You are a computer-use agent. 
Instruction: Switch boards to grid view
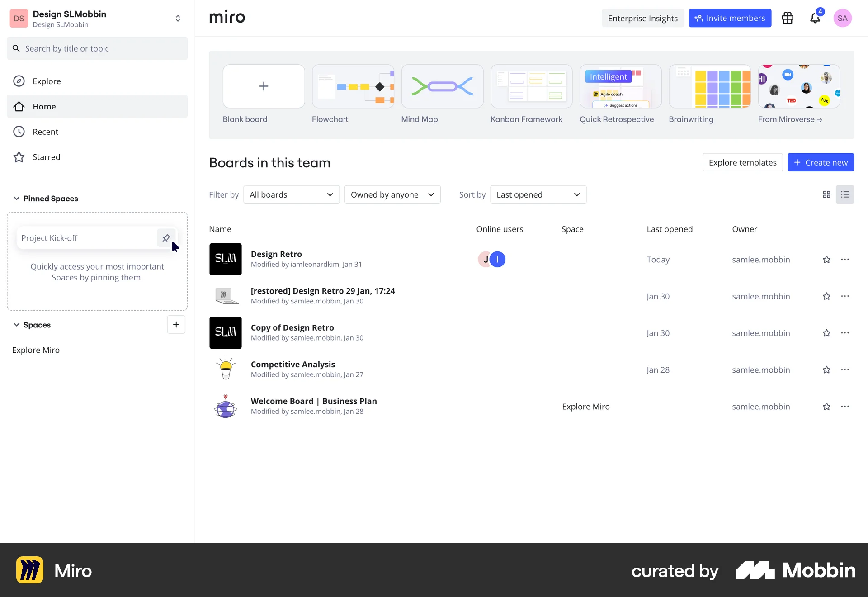826,194
